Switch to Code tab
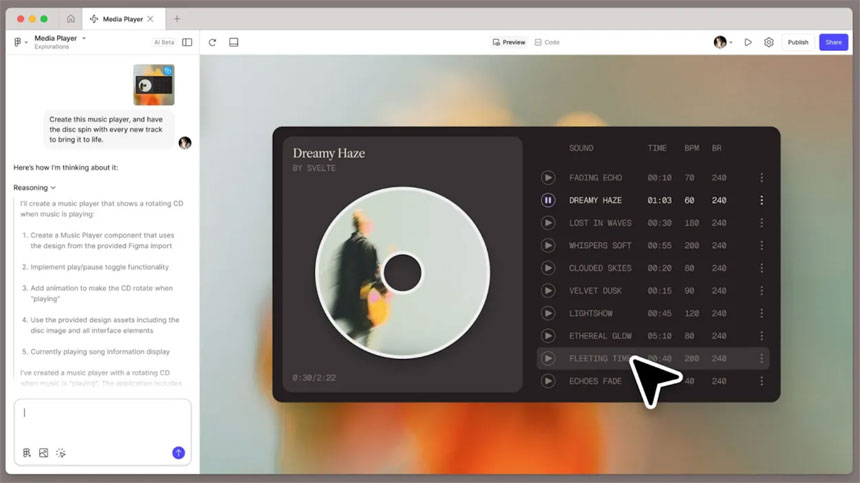The width and height of the screenshot is (860, 483). [x=547, y=42]
